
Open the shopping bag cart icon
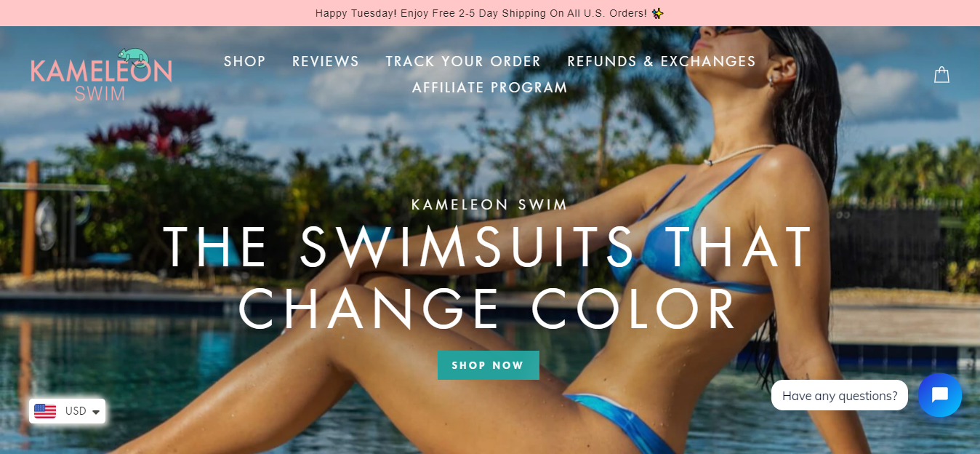(941, 75)
